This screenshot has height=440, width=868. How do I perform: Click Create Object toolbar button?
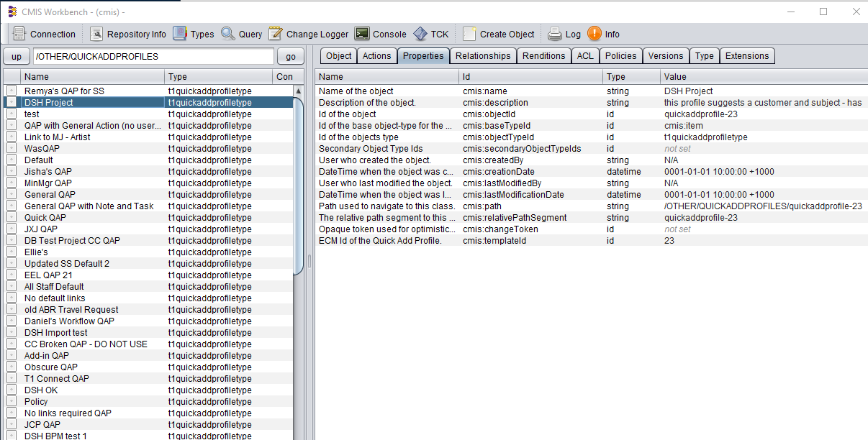pyautogui.click(x=499, y=34)
